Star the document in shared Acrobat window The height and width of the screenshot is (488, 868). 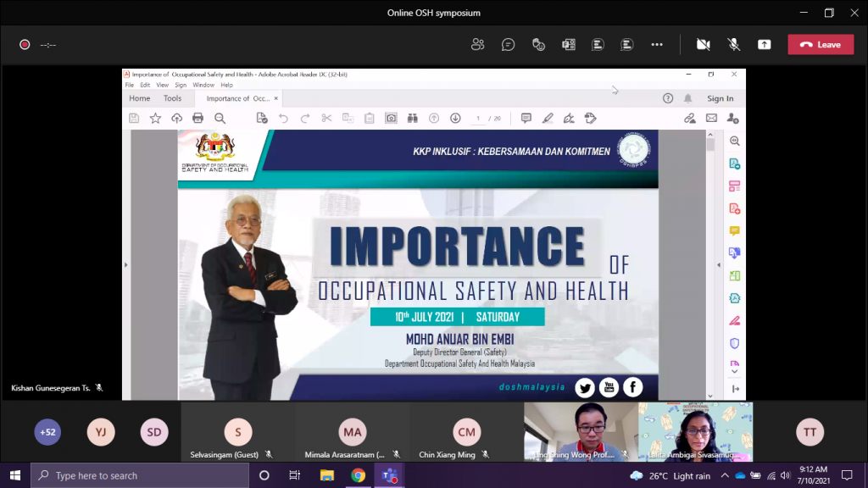(156, 118)
